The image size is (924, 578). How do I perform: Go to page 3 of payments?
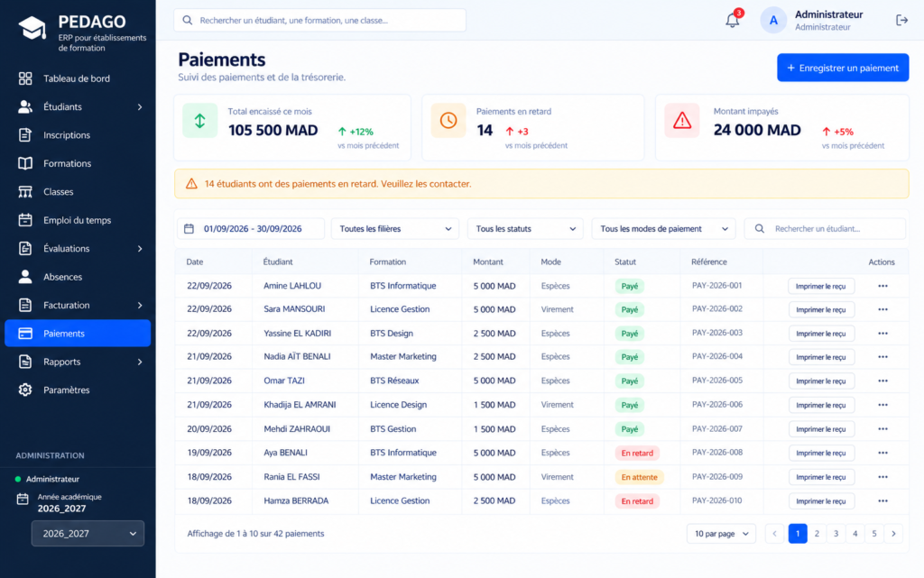tap(836, 533)
